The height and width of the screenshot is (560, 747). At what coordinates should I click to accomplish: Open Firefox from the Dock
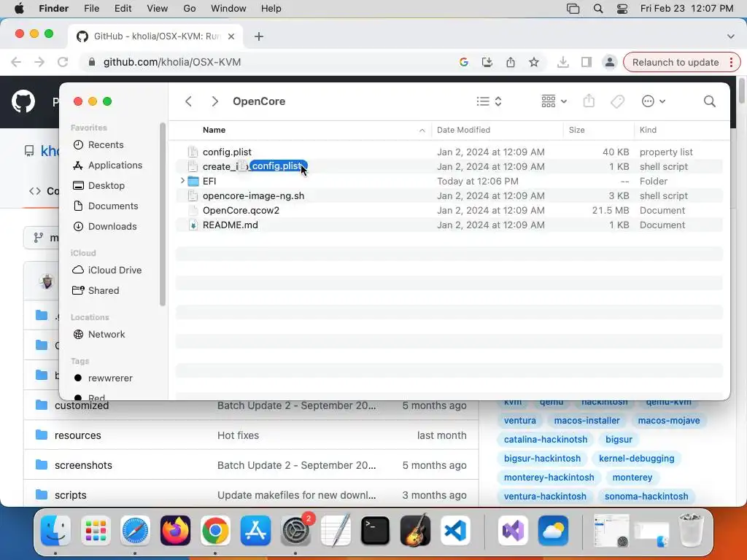pyautogui.click(x=175, y=531)
